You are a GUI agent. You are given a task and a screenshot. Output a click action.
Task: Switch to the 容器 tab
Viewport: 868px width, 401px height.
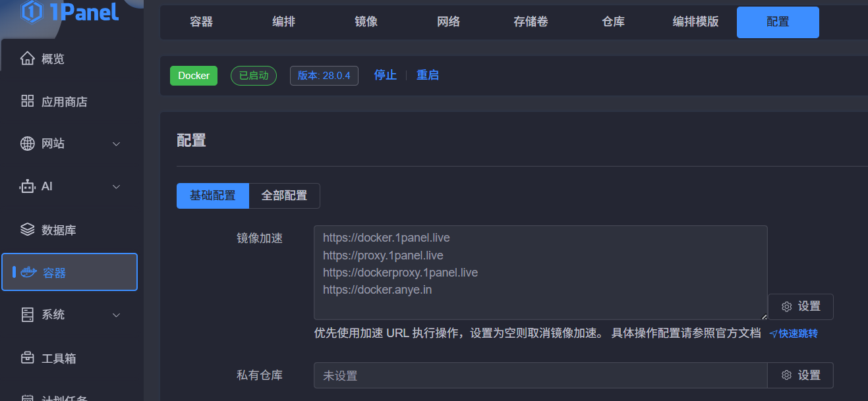(x=202, y=22)
